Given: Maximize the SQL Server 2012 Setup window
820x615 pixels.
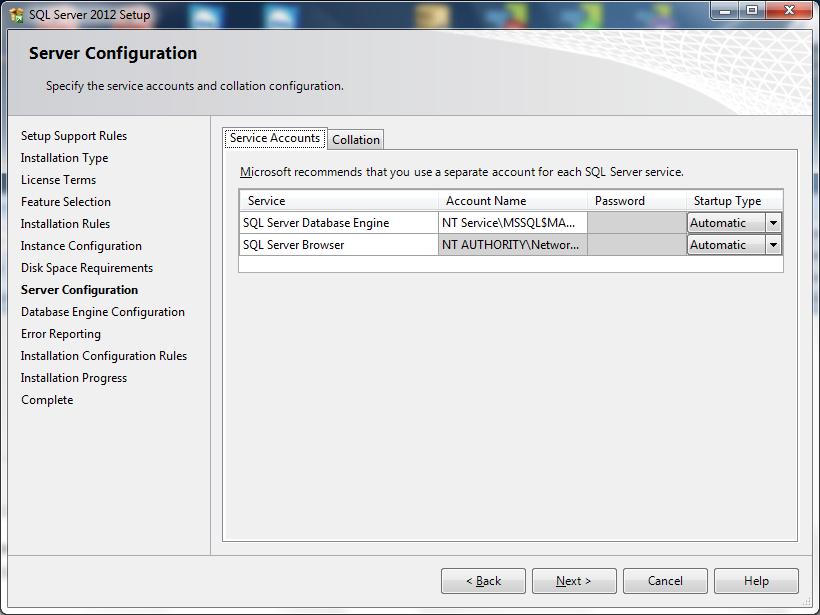Looking at the screenshot, I should click(x=751, y=10).
